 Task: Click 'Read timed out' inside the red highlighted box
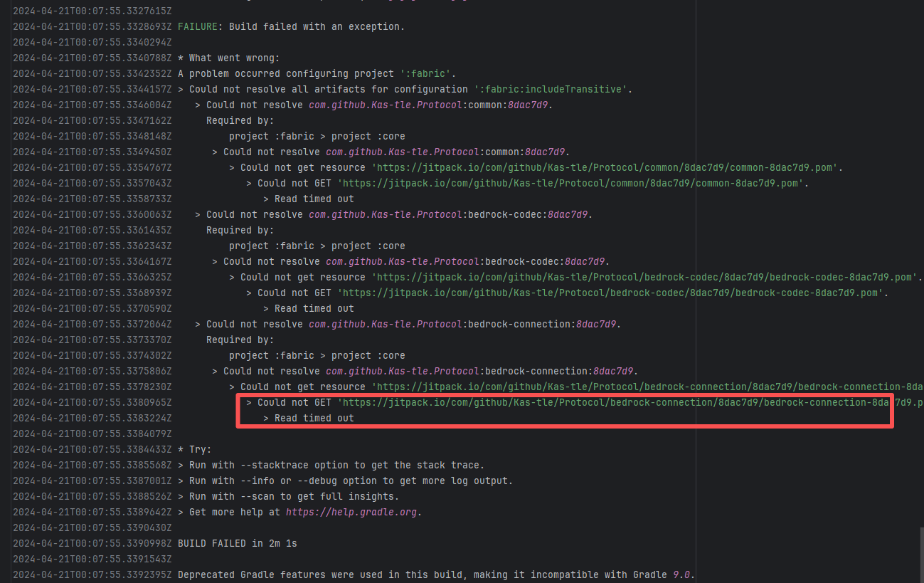pos(314,419)
